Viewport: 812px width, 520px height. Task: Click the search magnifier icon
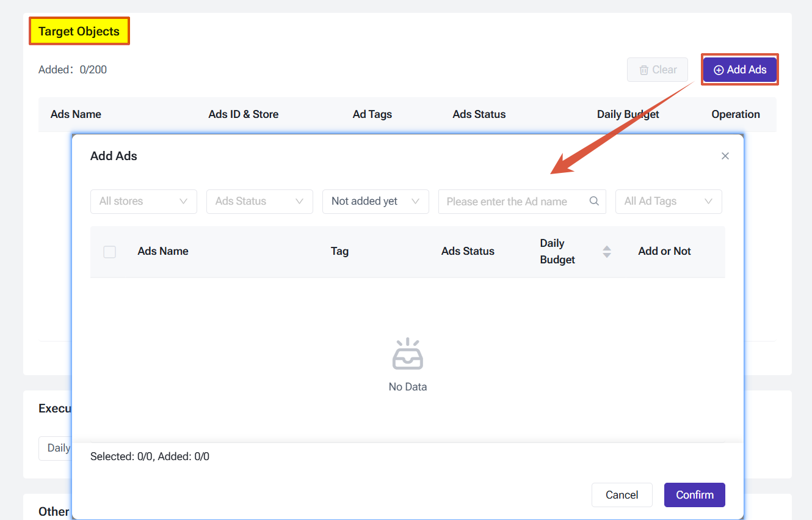[x=594, y=201]
